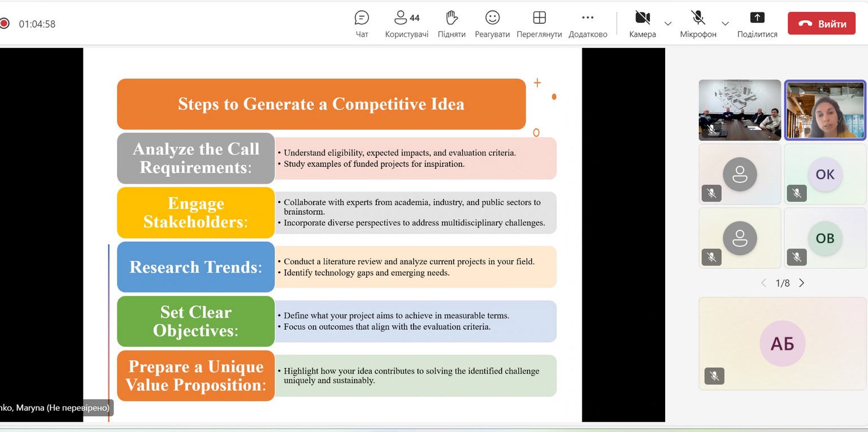Unmute the Microphone (Мікрофон)

pyautogui.click(x=698, y=24)
